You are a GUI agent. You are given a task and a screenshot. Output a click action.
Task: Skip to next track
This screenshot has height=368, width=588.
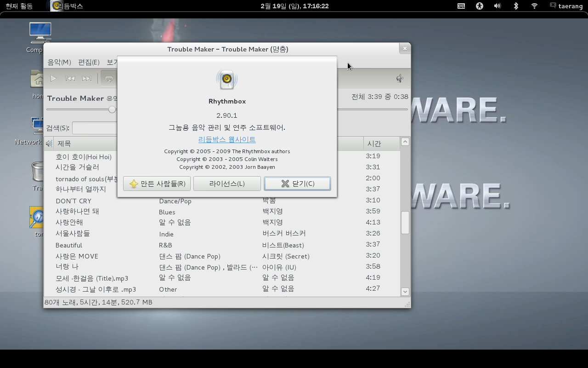pyautogui.click(x=87, y=79)
